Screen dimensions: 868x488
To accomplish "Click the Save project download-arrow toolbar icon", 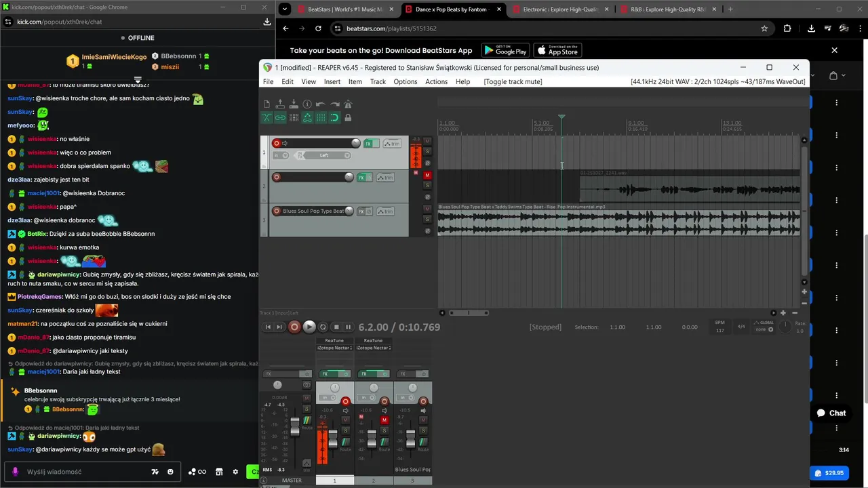I will [294, 104].
